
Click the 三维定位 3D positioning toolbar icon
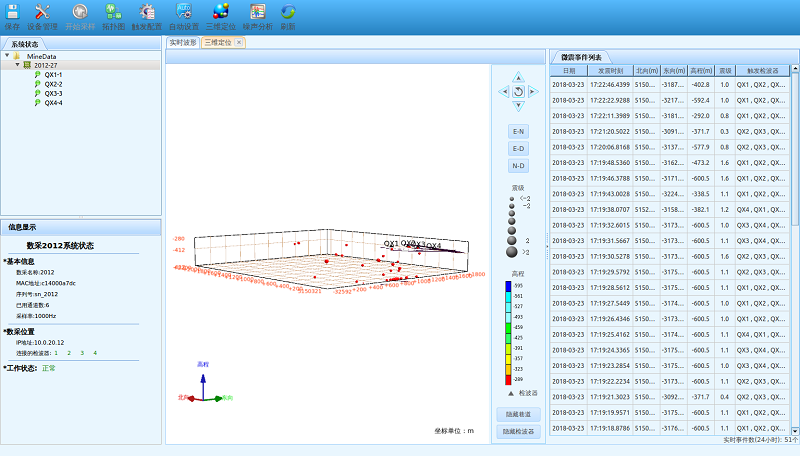click(x=221, y=14)
